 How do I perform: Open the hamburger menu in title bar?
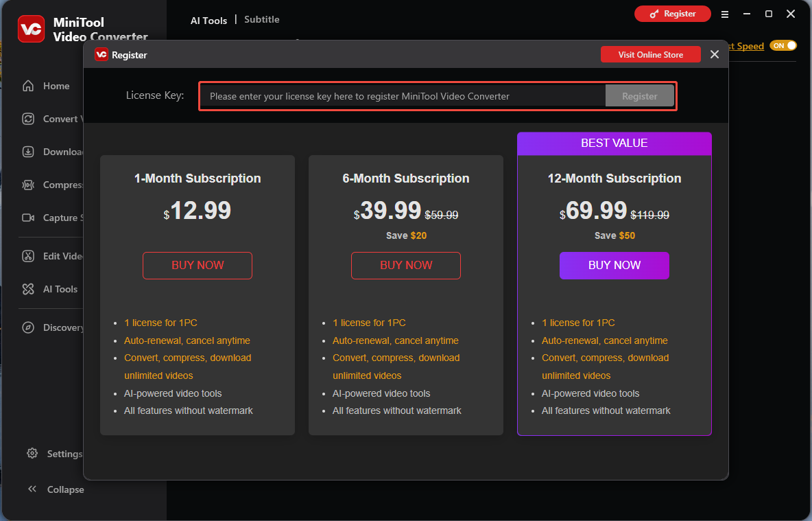[x=725, y=14]
